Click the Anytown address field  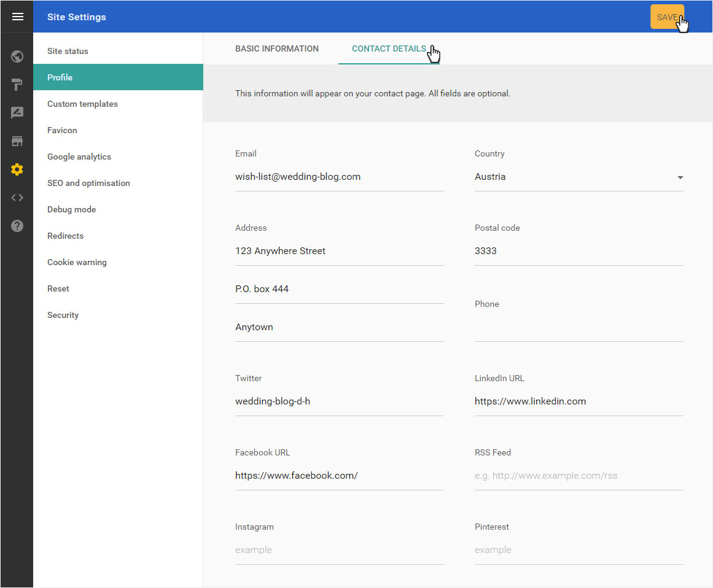(x=339, y=327)
